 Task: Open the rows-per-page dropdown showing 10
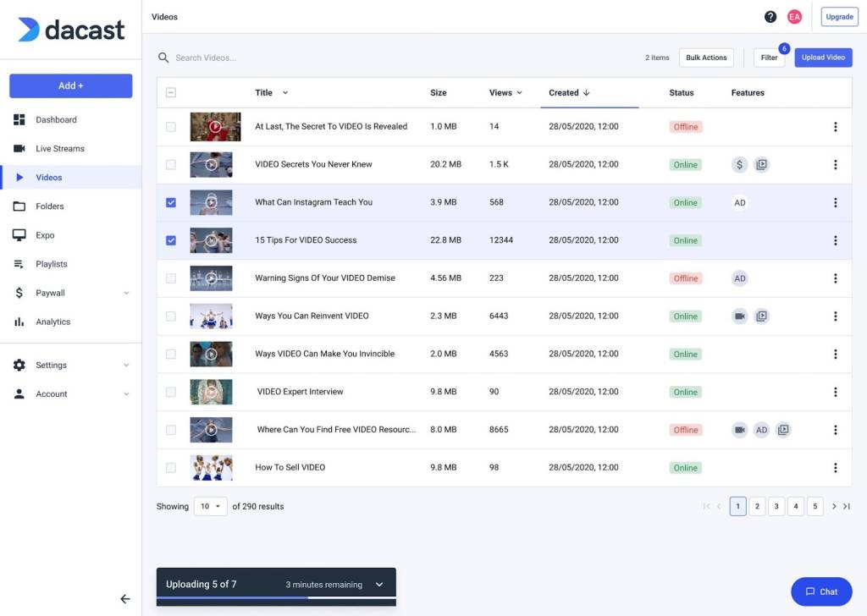[x=210, y=507]
